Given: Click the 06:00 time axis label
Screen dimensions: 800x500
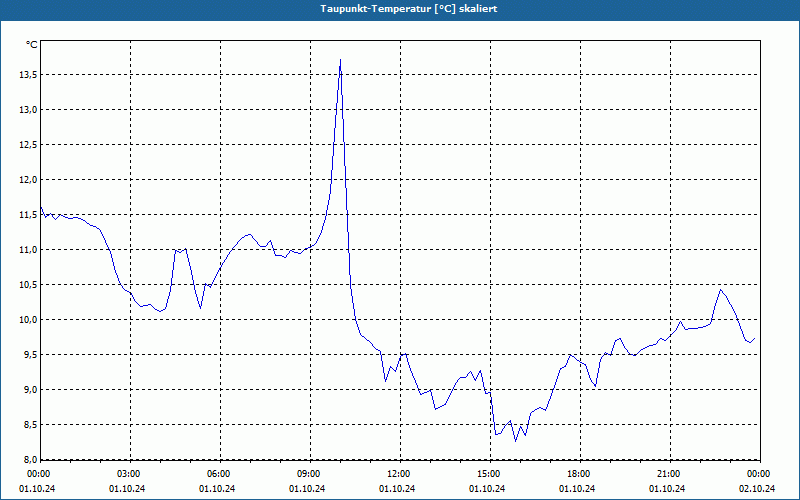Looking at the screenshot, I should tap(220, 474).
